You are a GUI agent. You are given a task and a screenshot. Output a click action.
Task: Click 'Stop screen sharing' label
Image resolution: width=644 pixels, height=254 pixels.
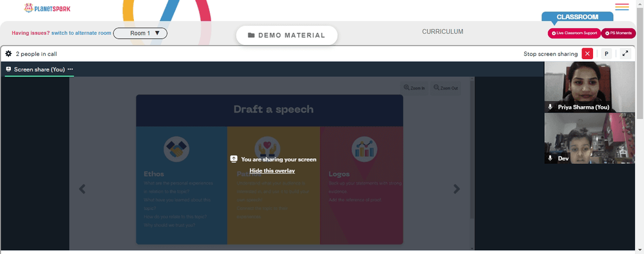coord(551,54)
